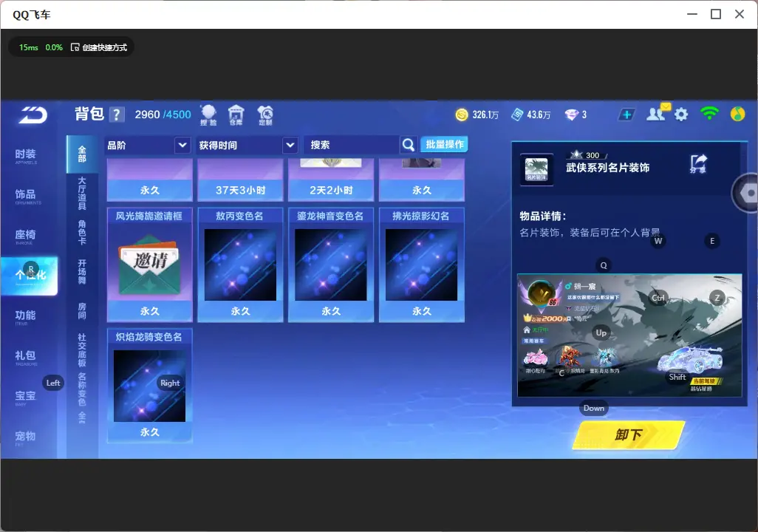Image resolution: width=758 pixels, height=532 pixels.
Task: Click the 创建快捷方式 shortcut icon
Action: pyautogui.click(x=75, y=47)
